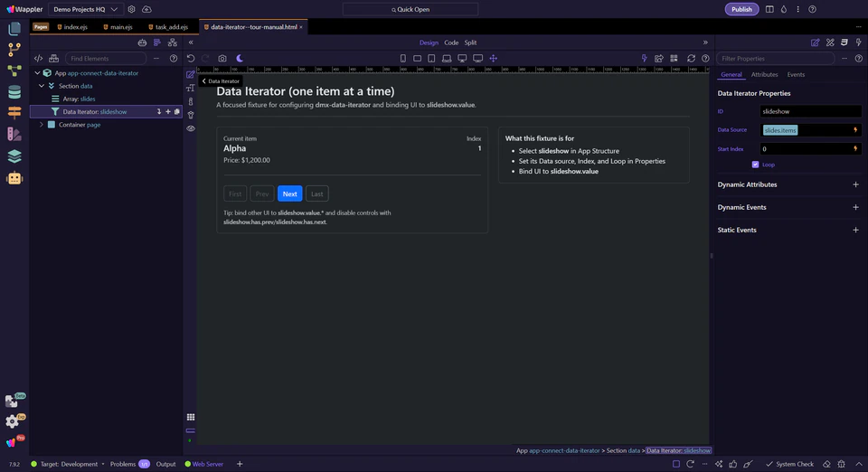Click the bug icon in status bar
This screenshot has width=868, height=472.
tap(842, 464)
